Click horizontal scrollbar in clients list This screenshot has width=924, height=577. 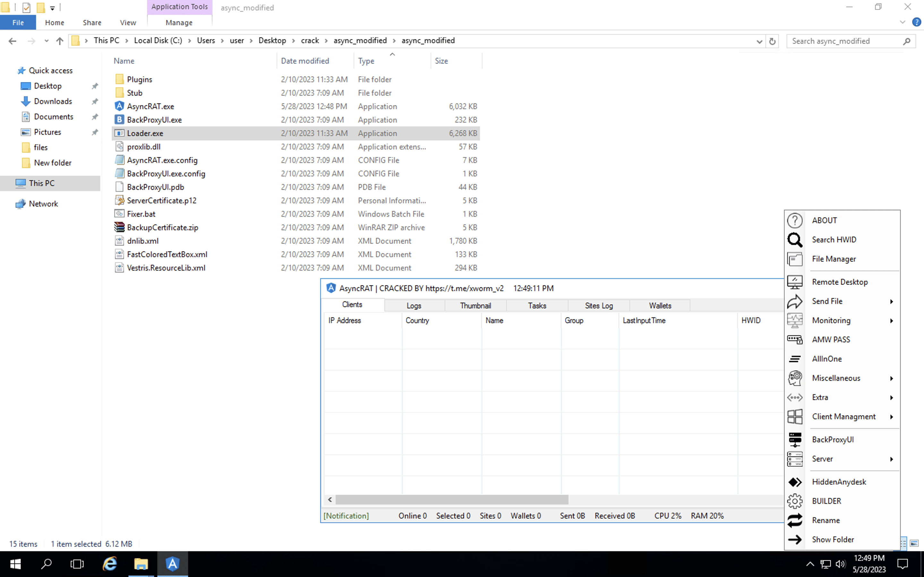point(451,499)
